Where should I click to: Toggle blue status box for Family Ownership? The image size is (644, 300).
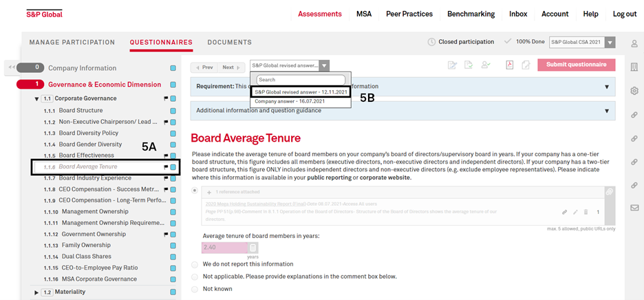(173, 246)
